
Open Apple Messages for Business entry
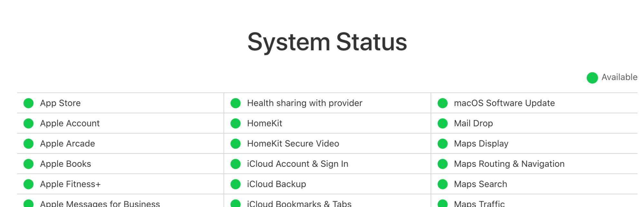point(100,204)
